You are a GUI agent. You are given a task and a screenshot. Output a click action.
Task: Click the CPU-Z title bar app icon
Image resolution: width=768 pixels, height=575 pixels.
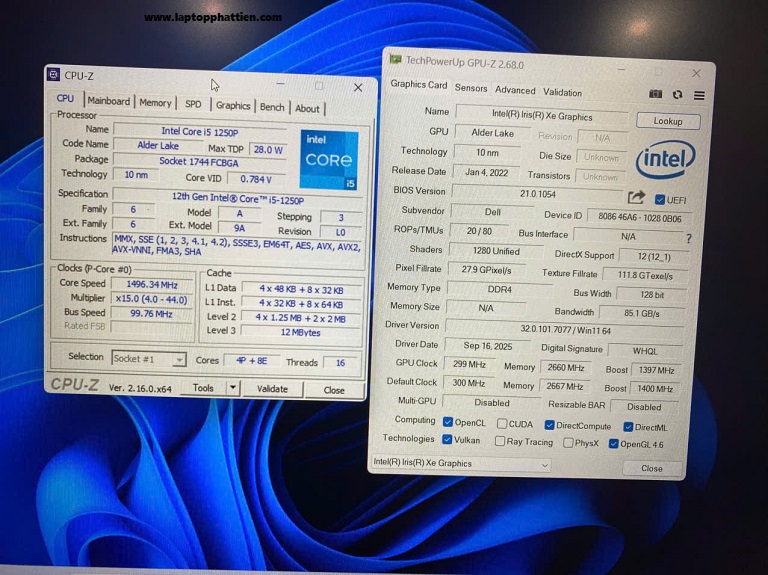click(x=54, y=75)
